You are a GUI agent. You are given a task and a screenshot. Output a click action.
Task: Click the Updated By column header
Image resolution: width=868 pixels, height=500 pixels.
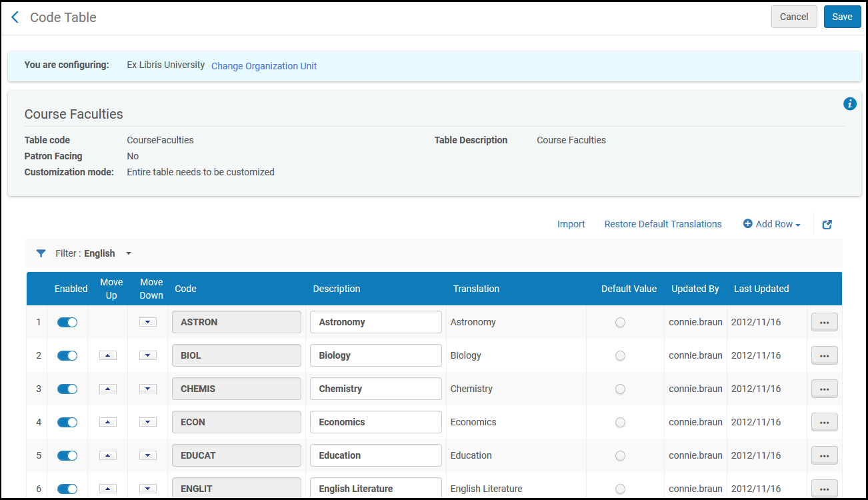[x=695, y=289]
